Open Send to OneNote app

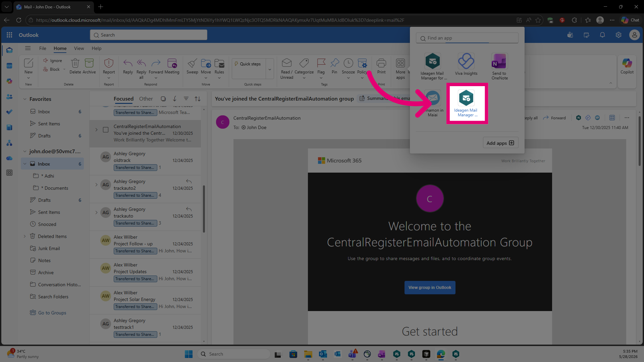(x=500, y=67)
